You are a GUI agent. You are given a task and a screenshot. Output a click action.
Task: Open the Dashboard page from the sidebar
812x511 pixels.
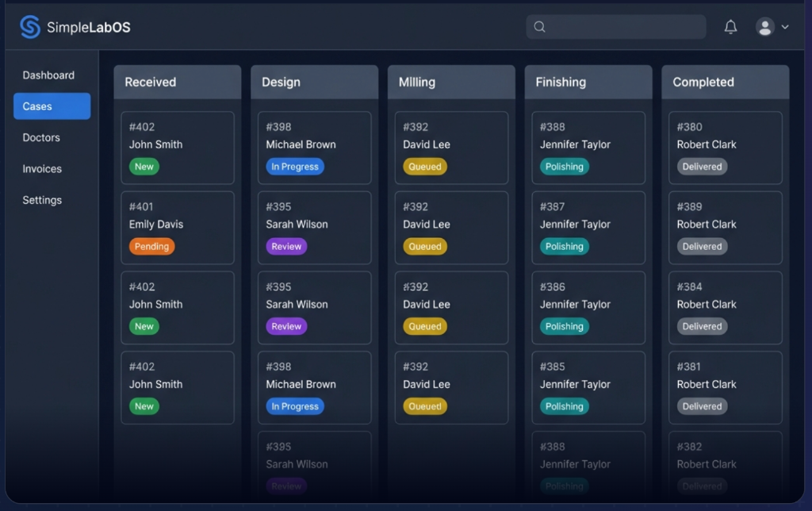48,75
